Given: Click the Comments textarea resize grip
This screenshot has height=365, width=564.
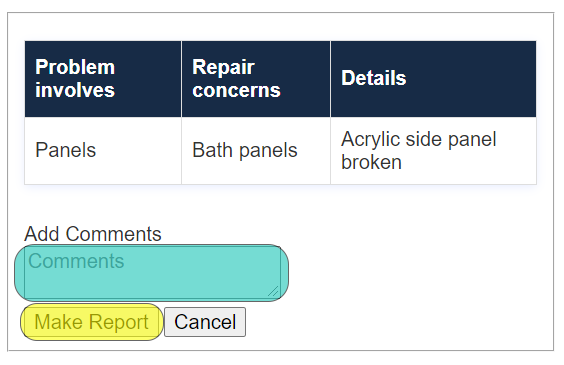Looking at the screenshot, I should (274, 291).
